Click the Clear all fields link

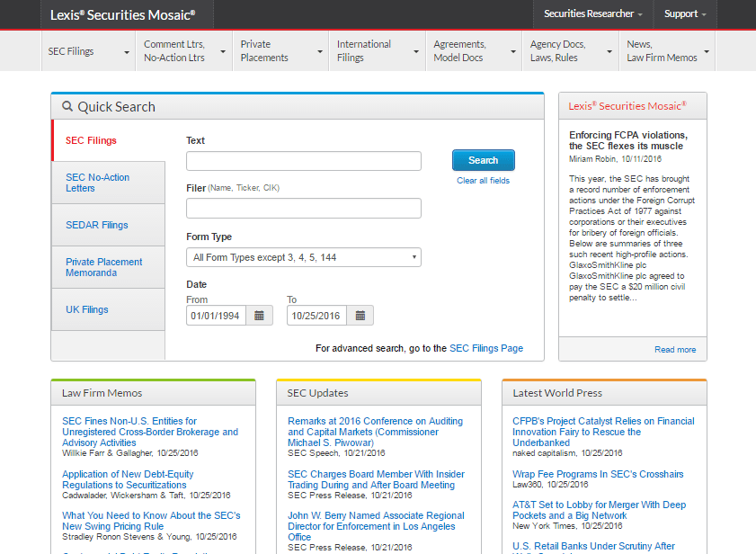pos(483,181)
